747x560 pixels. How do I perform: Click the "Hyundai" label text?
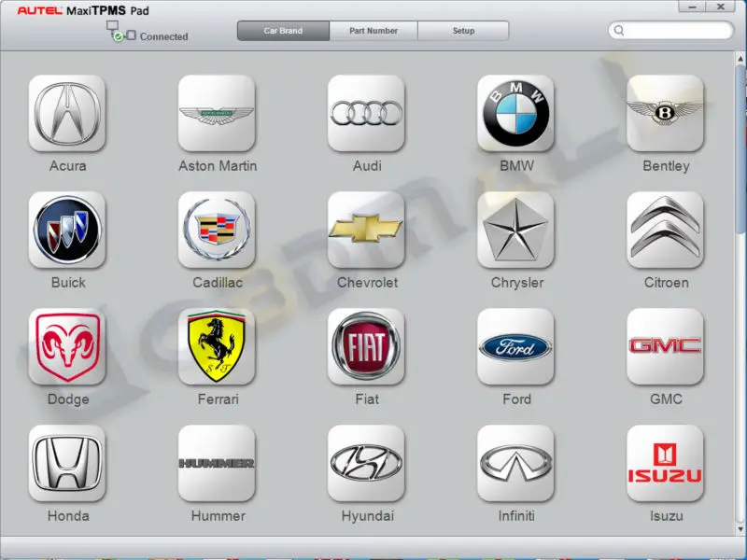[x=368, y=516]
